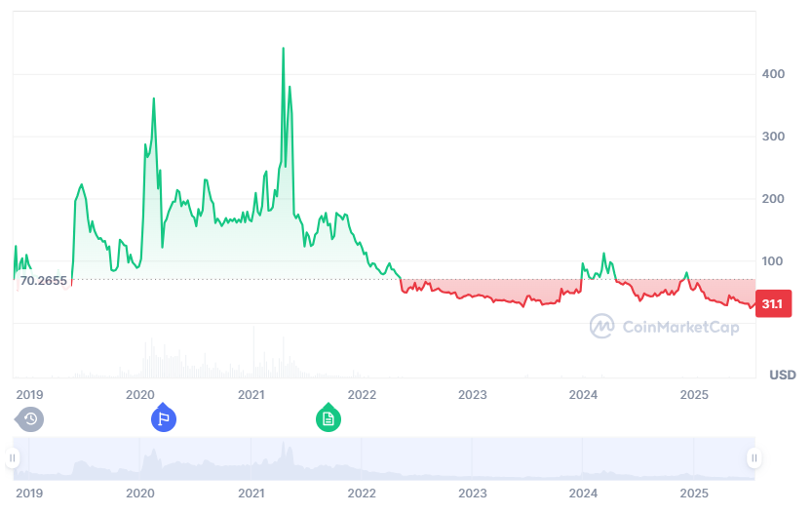
Task: Click the 400 y-axis price label
Action: pyautogui.click(x=773, y=74)
